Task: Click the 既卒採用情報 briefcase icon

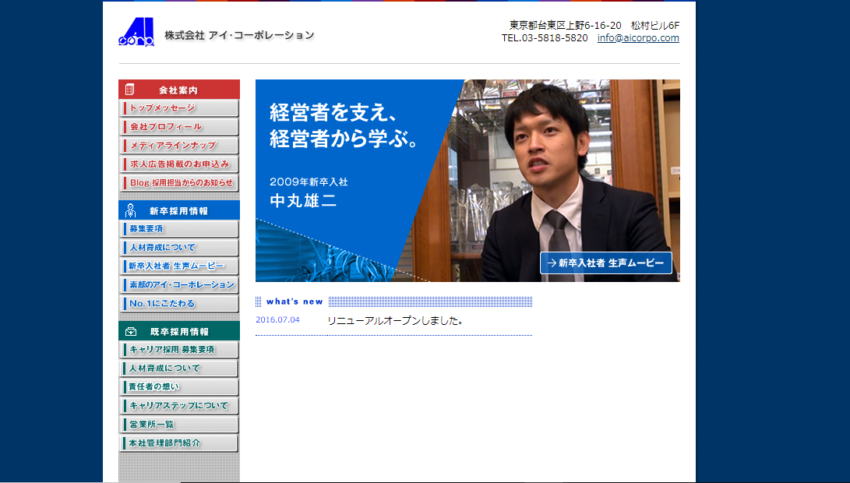Action: click(x=131, y=331)
